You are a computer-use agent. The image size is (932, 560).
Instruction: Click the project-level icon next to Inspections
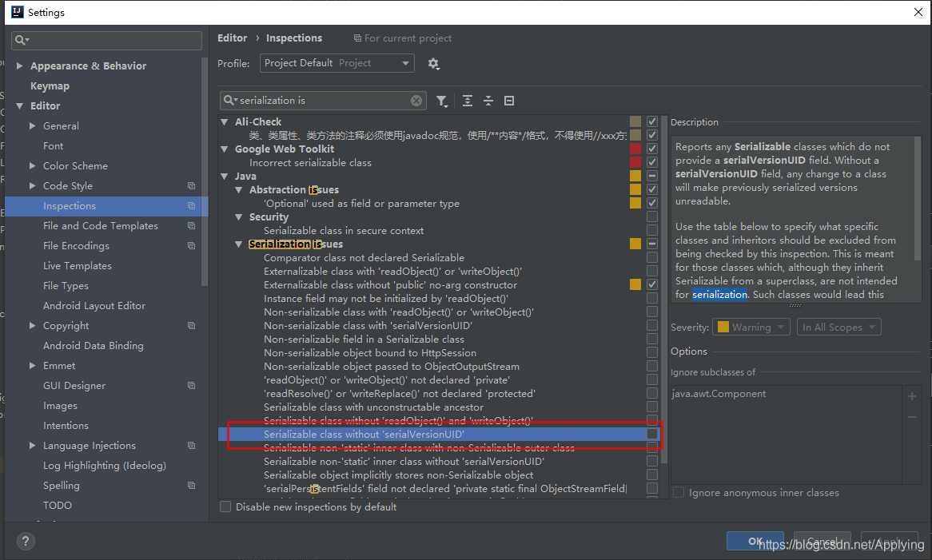191,206
